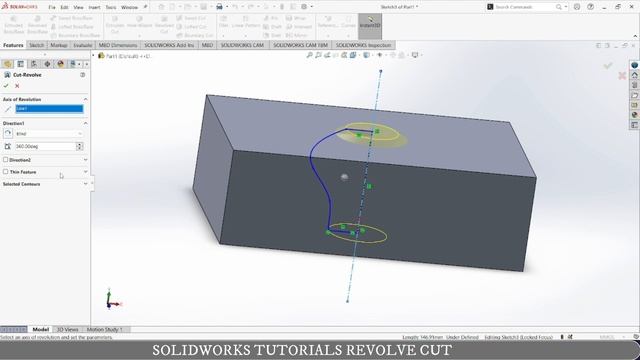Viewport: 640px width, 360px height.
Task: Click the Rebuild traffic-light icon
Action: pos(282,7)
